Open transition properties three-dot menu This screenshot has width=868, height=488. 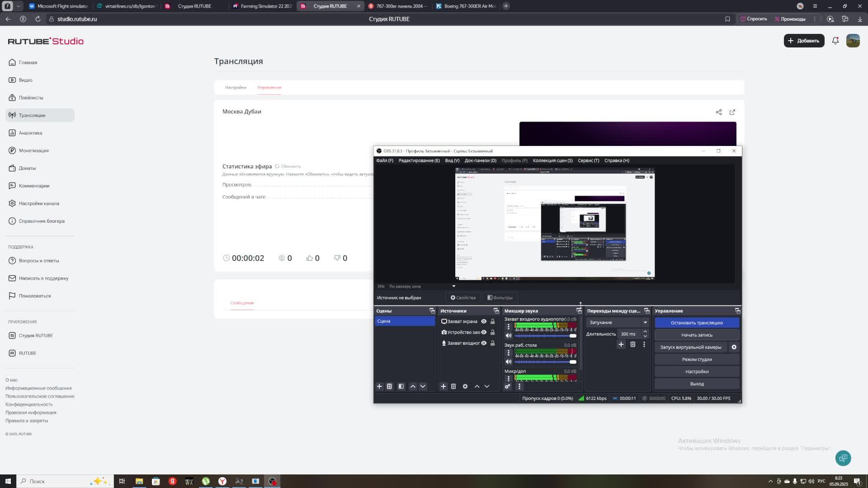[644, 344]
